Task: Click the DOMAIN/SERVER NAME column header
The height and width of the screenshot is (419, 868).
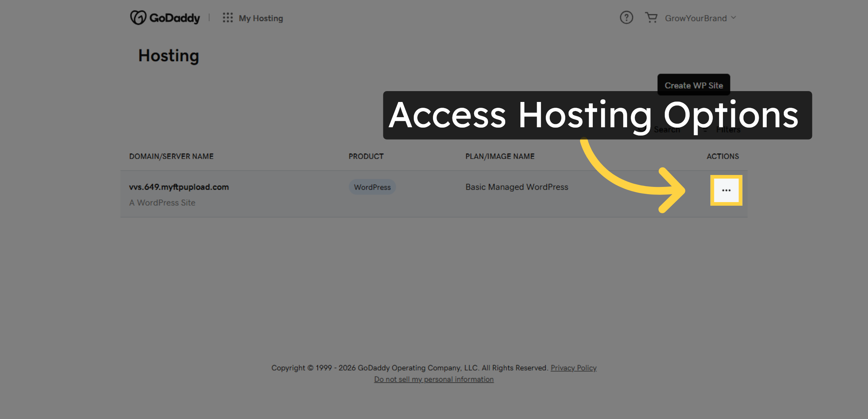Action: click(171, 156)
